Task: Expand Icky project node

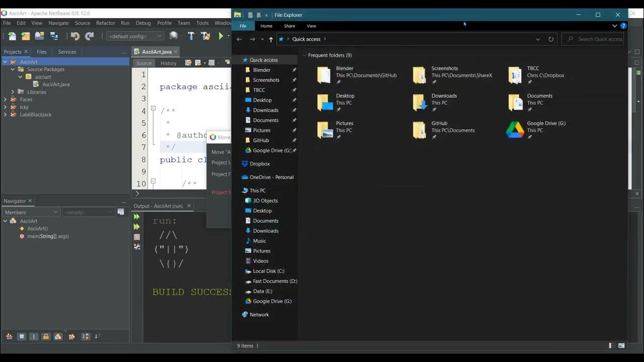Action: click(6, 107)
